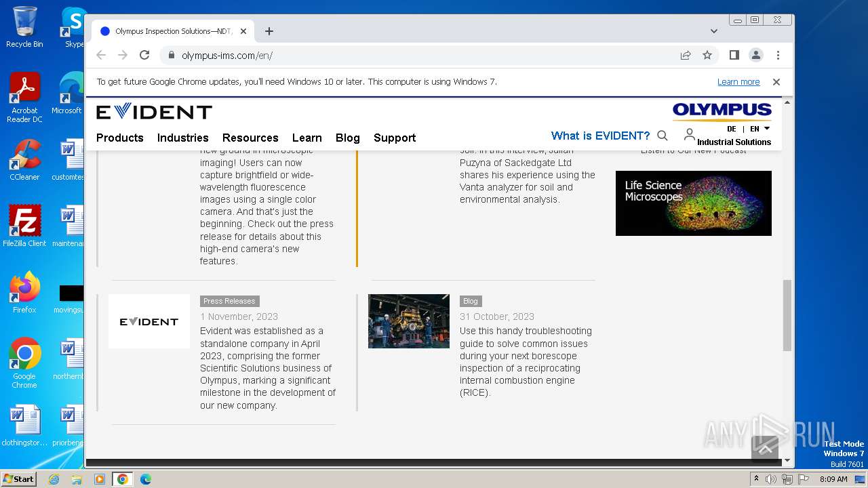The width and height of the screenshot is (868, 488).
Task: Open Chrome side panel icon
Action: click(734, 55)
